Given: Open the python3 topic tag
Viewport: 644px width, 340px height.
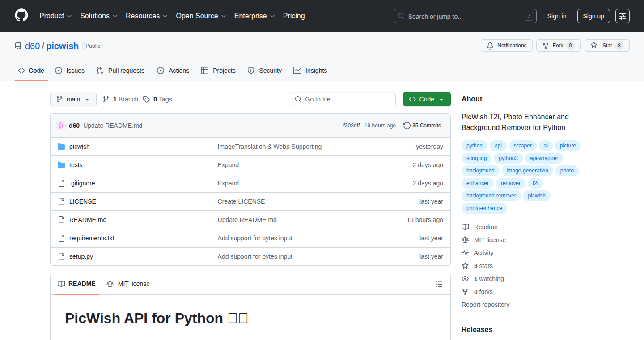Looking at the screenshot, I should pyautogui.click(x=508, y=158).
